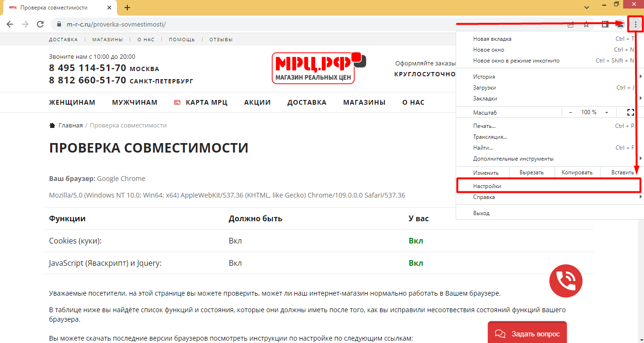Open ДОСТАВКА in main navigation

point(307,102)
